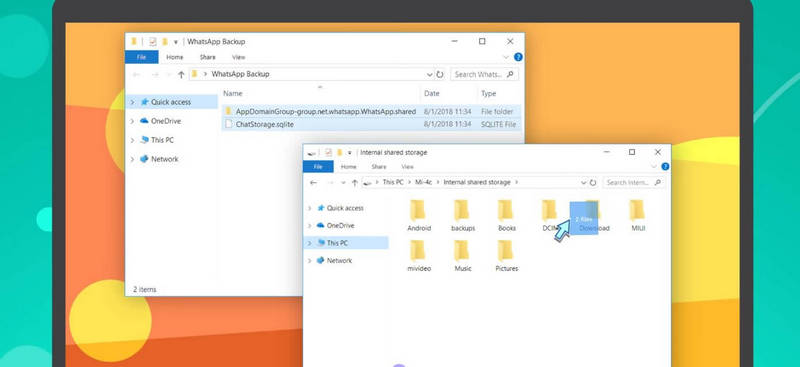Open the Android folder icon
Viewport: 800px width, 367px height.
tap(418, 210)
